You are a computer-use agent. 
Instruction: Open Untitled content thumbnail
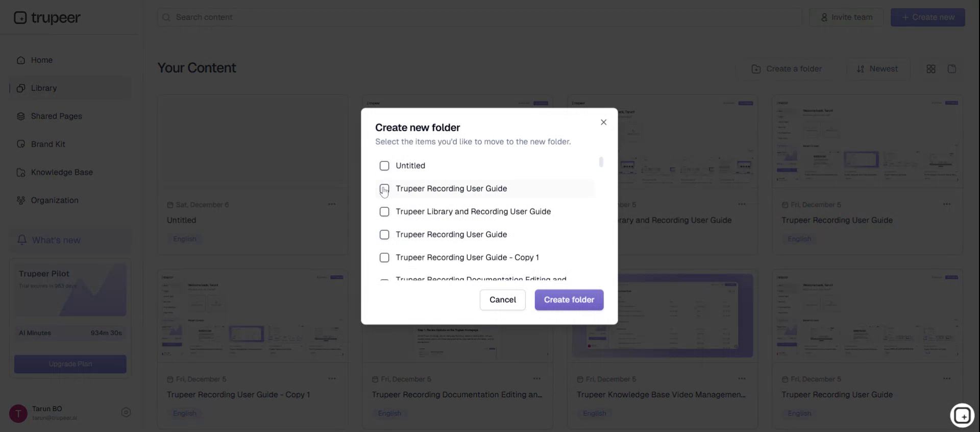(253, 141)
